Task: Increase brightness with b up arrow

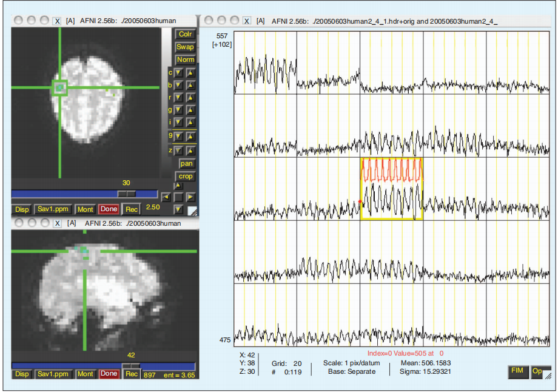Action: [190, 86]
